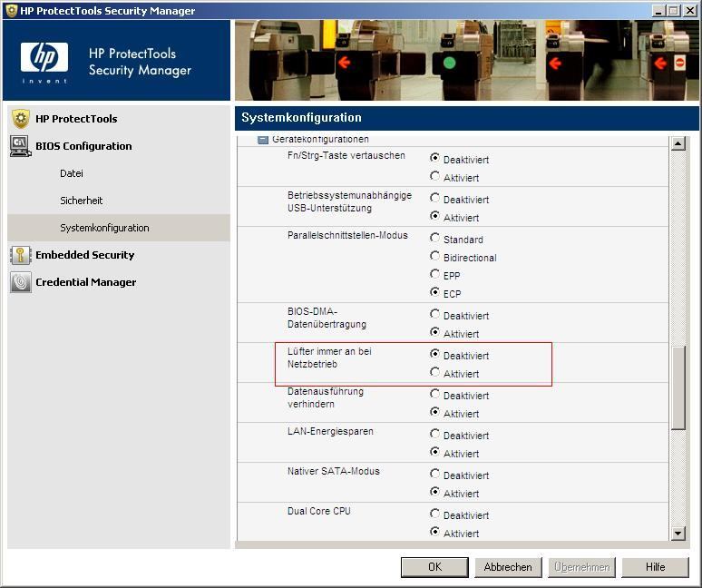Set Dual Core CPU to Aktiviert
This screenshot has width=702, height=588.
pyautogui.click(x=434, y=532)
